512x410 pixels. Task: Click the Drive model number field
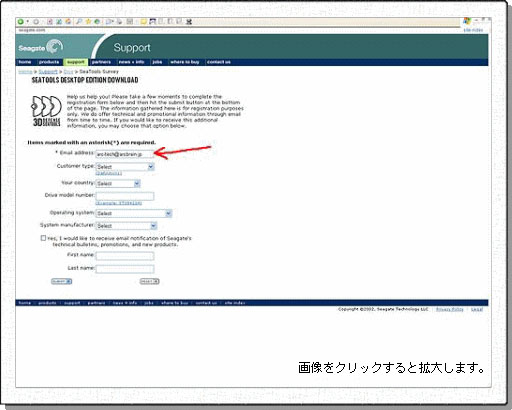point(125,196)
